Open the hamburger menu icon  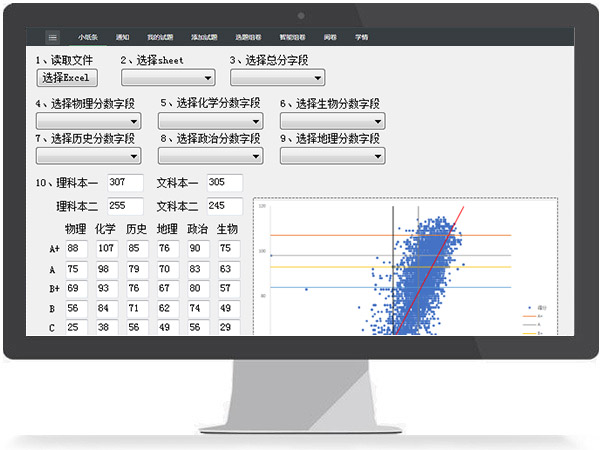click(x=53, y=36)
